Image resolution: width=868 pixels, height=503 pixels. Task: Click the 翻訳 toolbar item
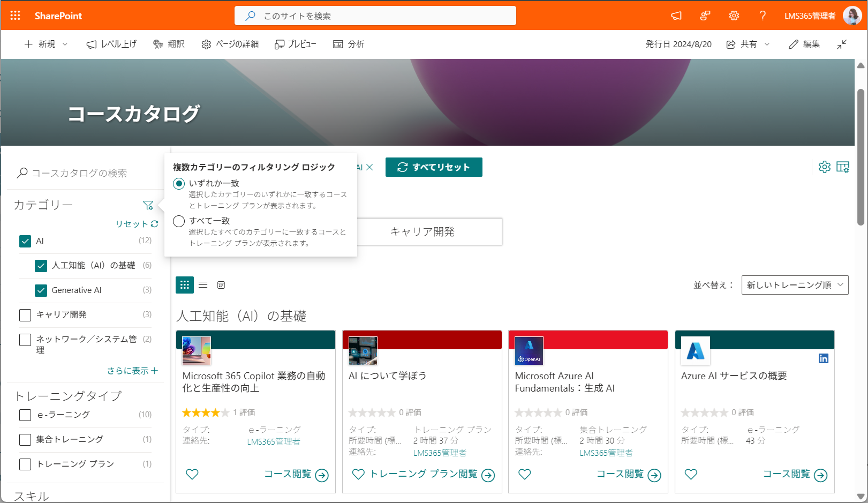coord(169,44)
